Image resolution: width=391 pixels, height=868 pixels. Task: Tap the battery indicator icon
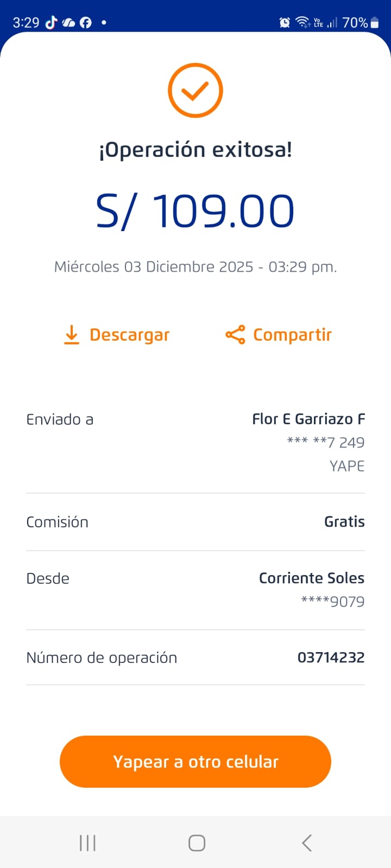(x=375, y=22)
